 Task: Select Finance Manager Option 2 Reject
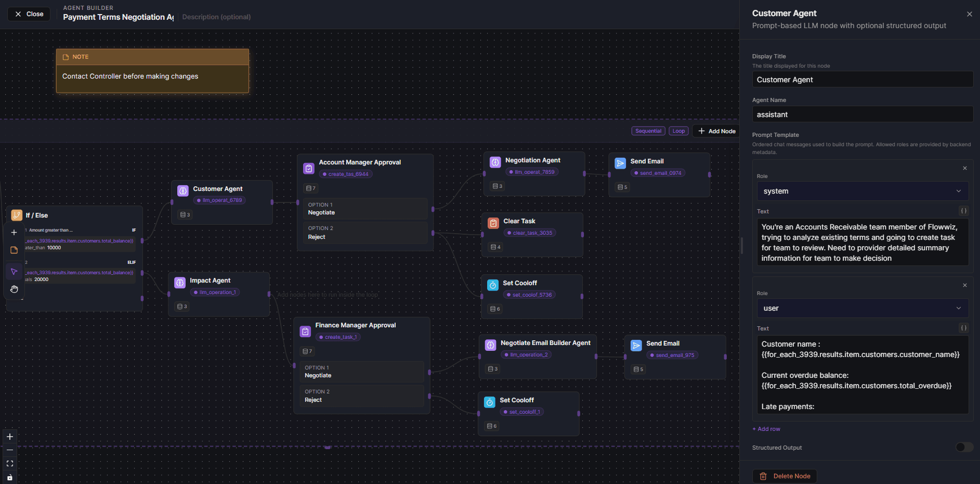pyautogui.click(x=362, y=396)
